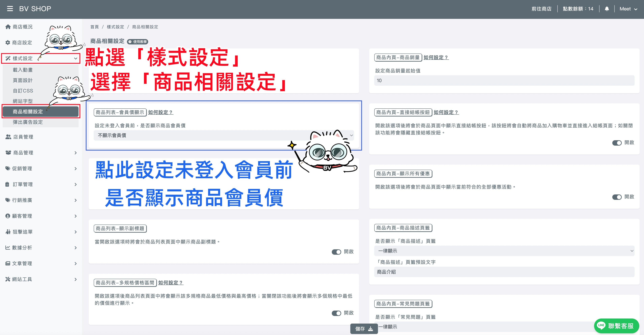The image size is (644, 335).
Task: Click the 商品銷量起始值 input field
Action: pyautogui.click(x=504, y=80)
